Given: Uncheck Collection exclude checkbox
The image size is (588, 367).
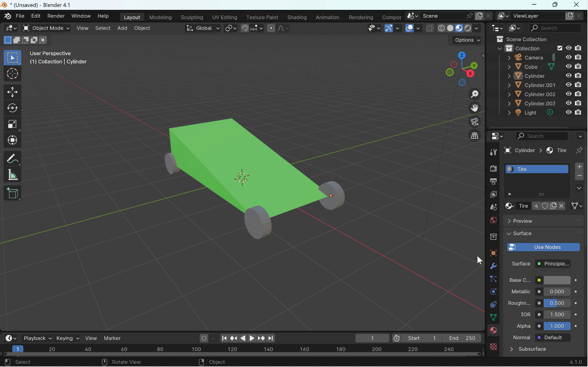Looking at the screenshot, I should tap(560, 48).
